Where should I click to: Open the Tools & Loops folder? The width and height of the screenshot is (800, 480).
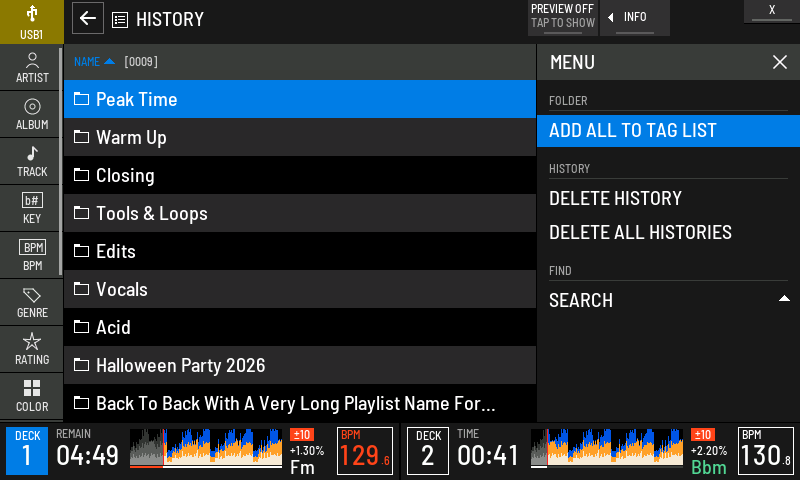pyautogui.click(x=300, y=213)
